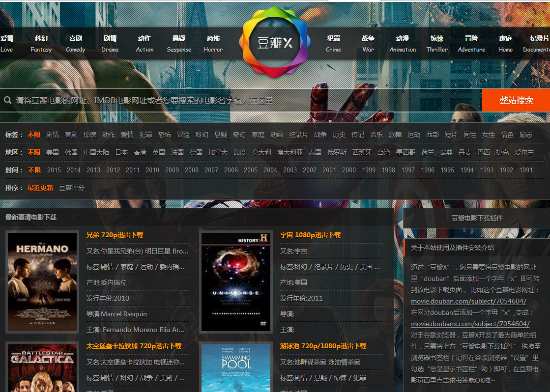
Task: Filter tags by 西部
Action: tap(433, 135)
